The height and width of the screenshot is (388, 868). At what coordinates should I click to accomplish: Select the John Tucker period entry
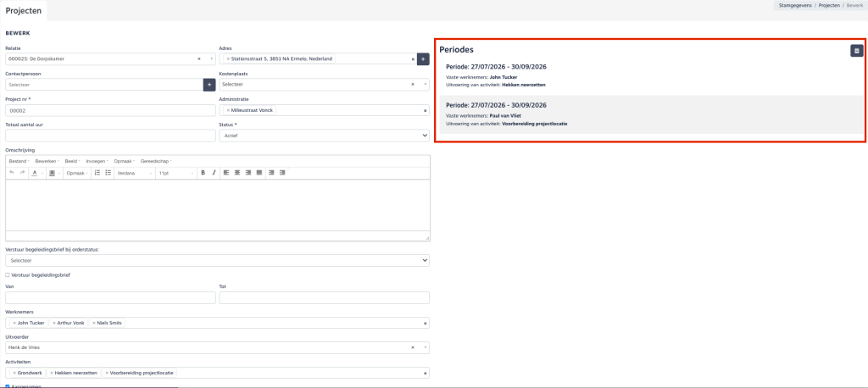(x=652, y=76)
